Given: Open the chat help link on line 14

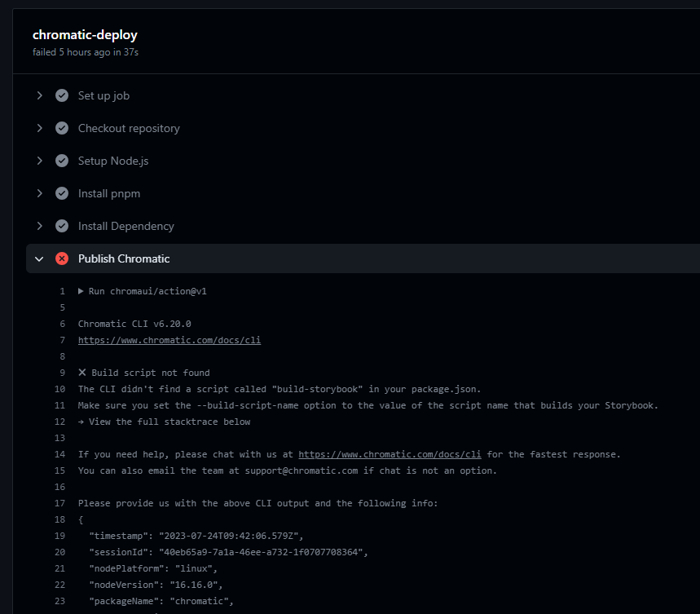Looking at the screenshot, I should pyautogui.click(x=390, y=454).
